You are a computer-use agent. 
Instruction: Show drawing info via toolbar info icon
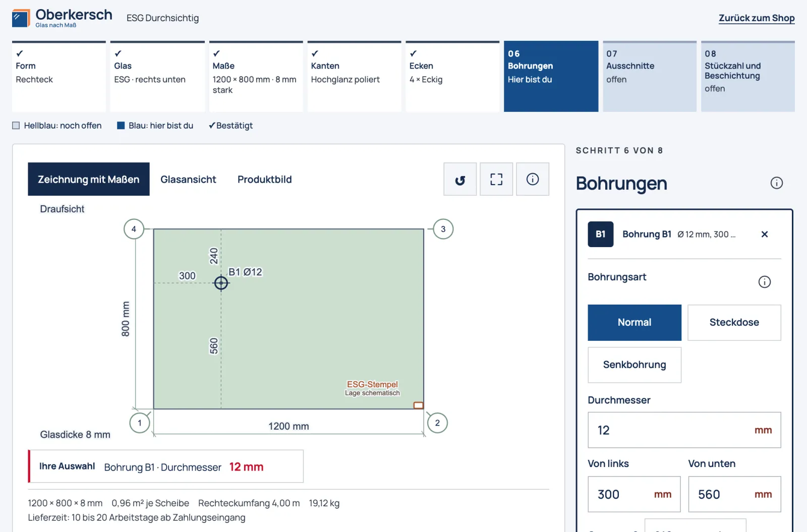click(x=533, y=179)
